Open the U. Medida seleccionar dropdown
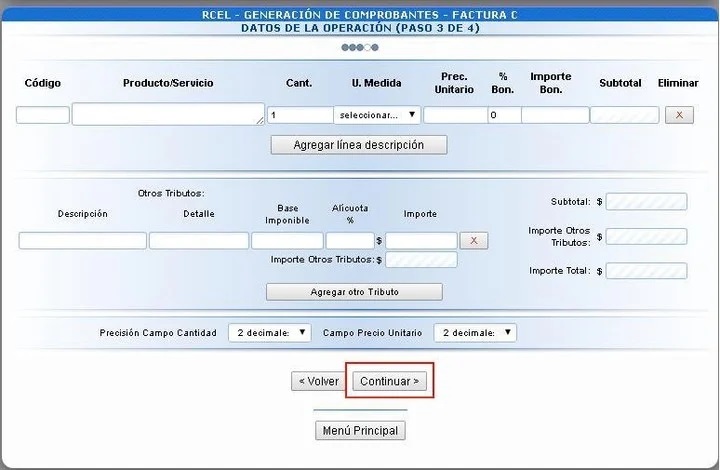Screen dimensions: 720x470 [377, 115]
